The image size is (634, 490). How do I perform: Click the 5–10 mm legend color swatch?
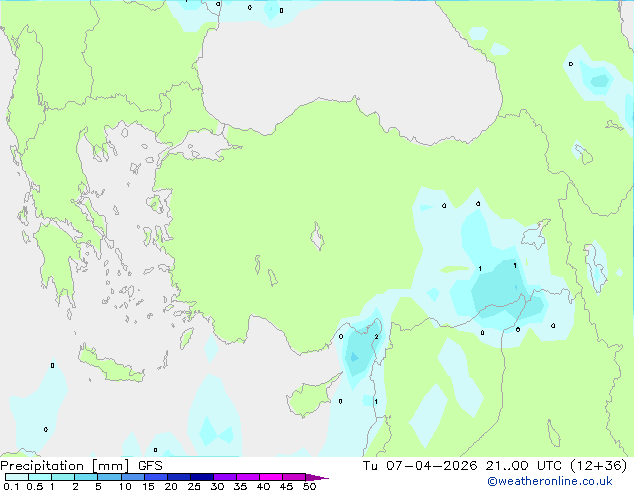pyautogui.click(x=109, y=477)
